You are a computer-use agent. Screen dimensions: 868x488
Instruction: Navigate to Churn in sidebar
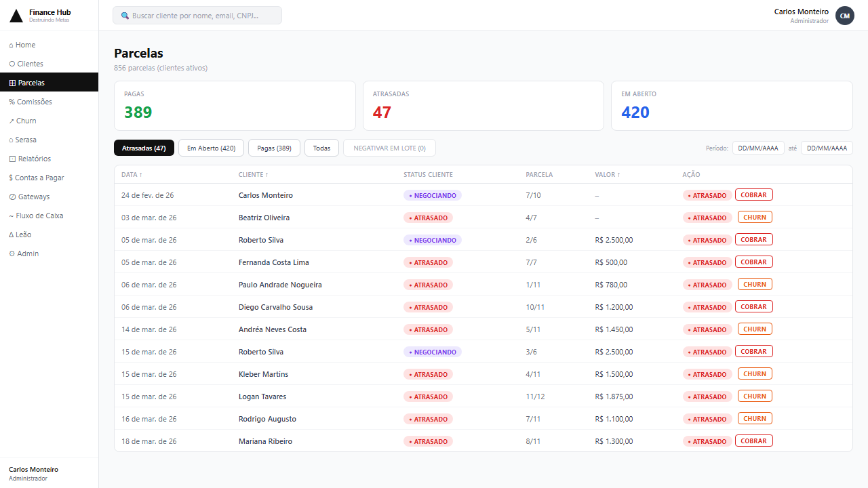pos(26,121)
